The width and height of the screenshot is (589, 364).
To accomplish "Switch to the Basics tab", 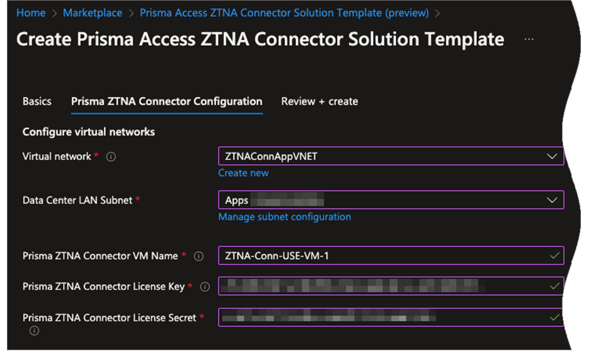I will coord(36,101).
